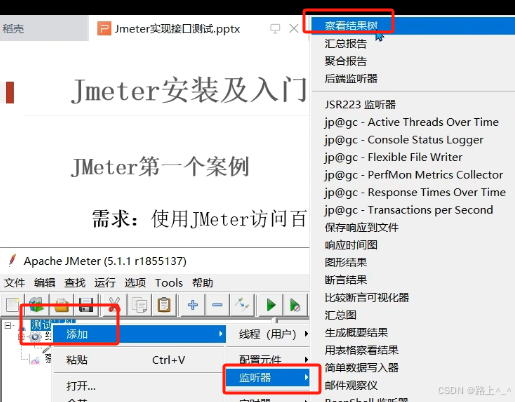Select 比较断言可视化器 listener
The height and width of the screenshot is (402, 515).
coord(413,298)
